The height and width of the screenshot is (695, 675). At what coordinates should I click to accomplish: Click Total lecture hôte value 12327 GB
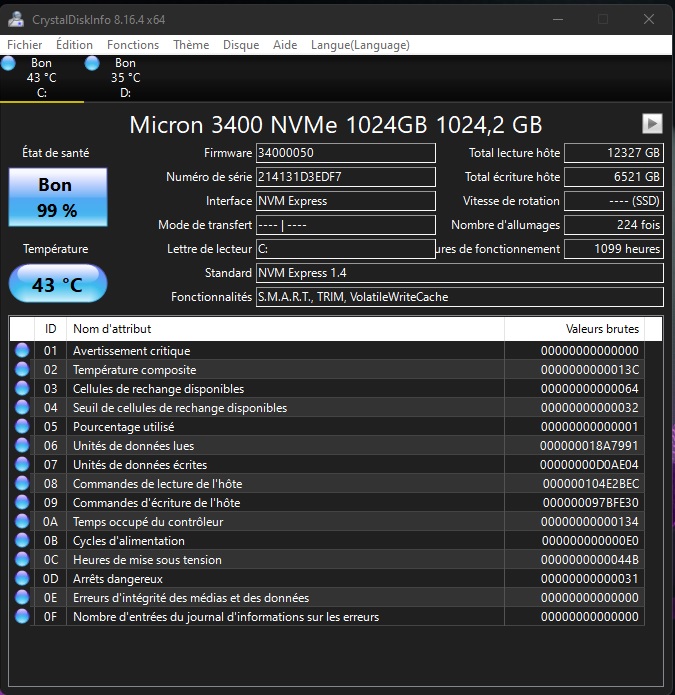point(614,153)
